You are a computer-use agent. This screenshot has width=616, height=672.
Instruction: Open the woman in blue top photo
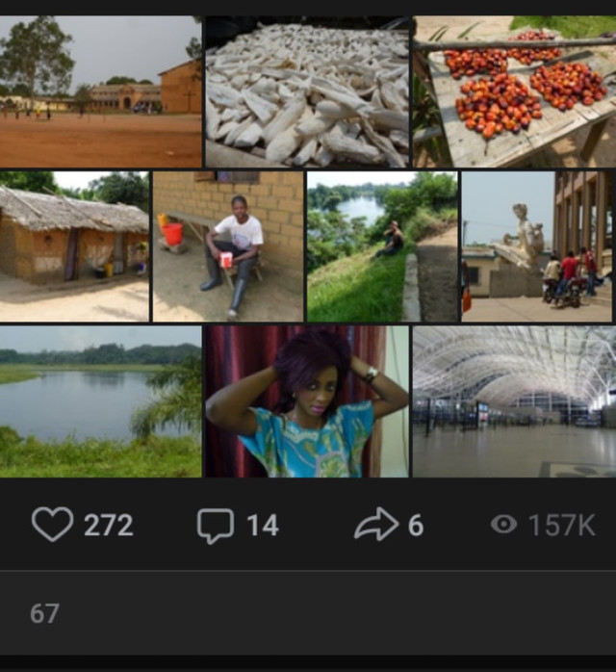click(307, 401)
